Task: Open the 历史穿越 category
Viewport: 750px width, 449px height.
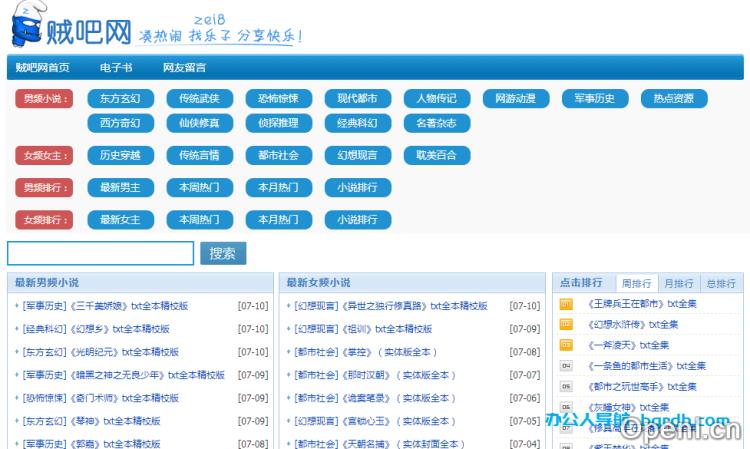Action: pyautogui.click(x=121, y=155)
